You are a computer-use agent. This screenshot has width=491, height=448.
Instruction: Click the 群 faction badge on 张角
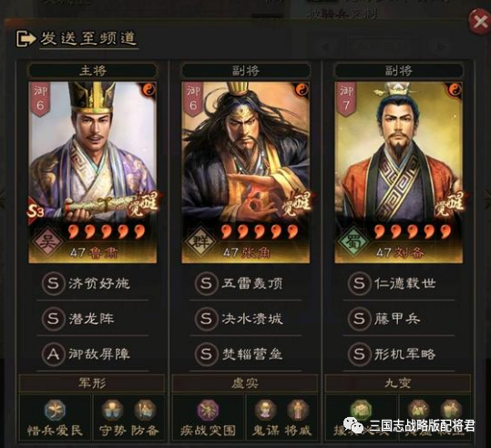click(200, 241)
